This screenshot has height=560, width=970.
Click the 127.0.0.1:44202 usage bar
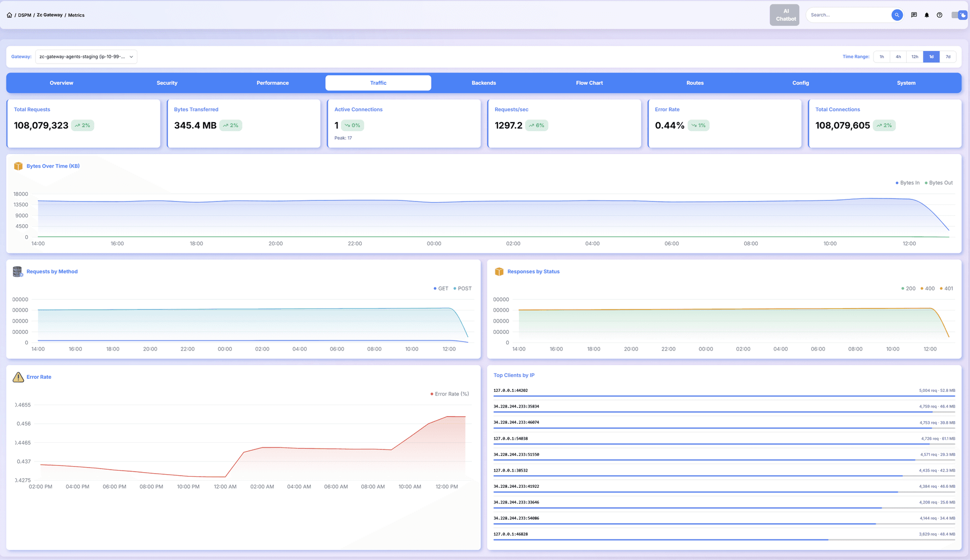724,396
